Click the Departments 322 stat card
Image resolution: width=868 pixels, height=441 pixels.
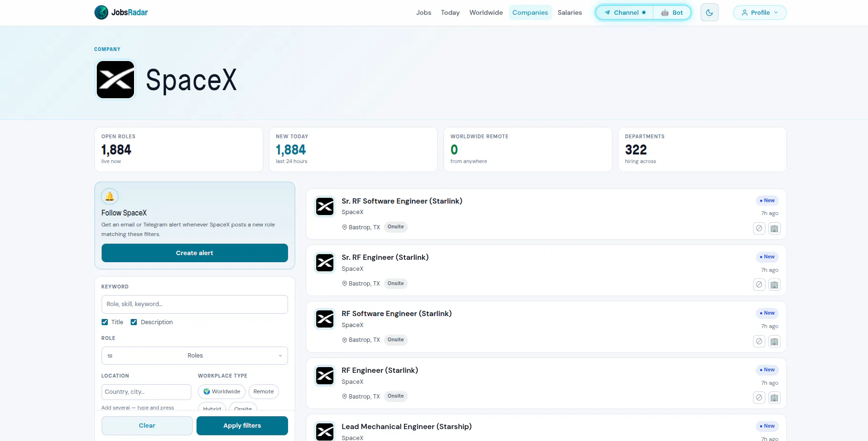pyautogui.click(x=702, y=149)
